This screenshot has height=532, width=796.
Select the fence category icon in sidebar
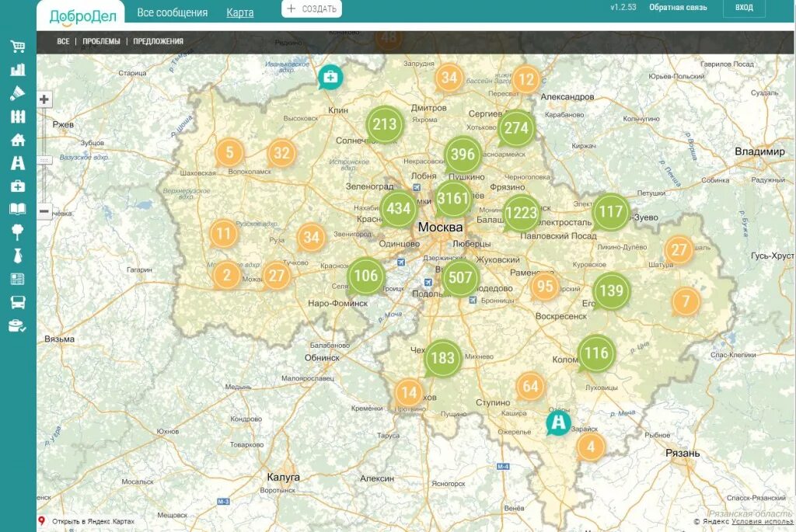(18, 116)
